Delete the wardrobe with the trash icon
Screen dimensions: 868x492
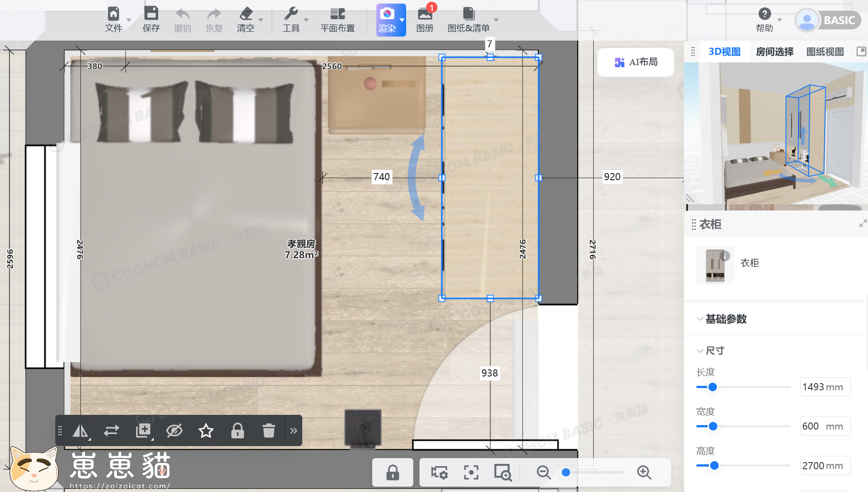point(269,430)
